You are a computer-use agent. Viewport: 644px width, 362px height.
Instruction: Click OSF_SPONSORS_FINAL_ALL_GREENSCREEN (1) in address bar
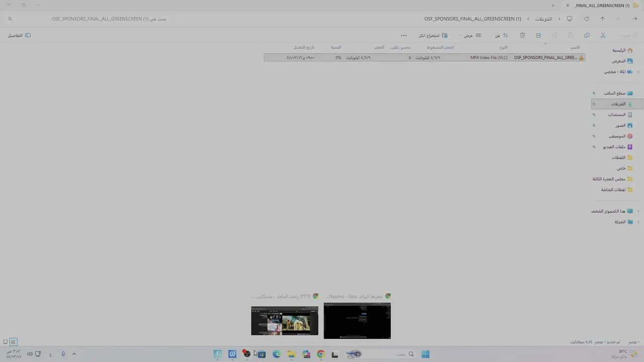[x=472, y=19]
